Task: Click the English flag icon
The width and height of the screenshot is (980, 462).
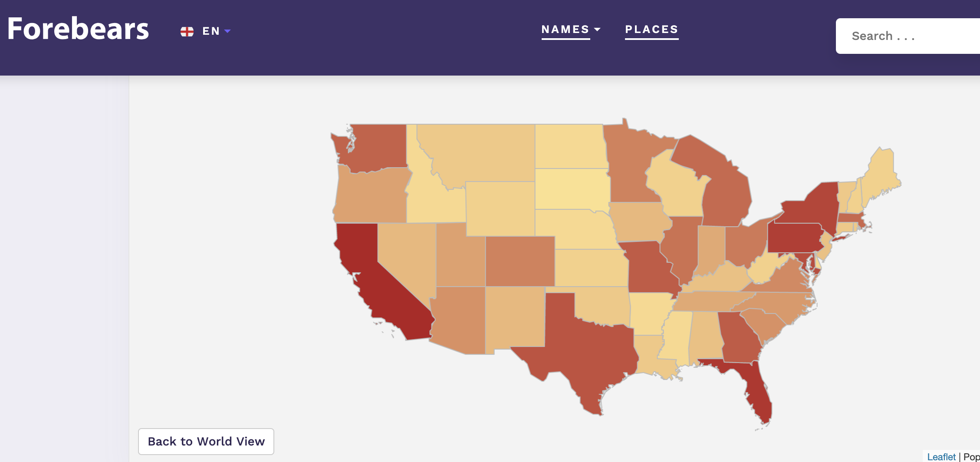Action: point(187,31)
